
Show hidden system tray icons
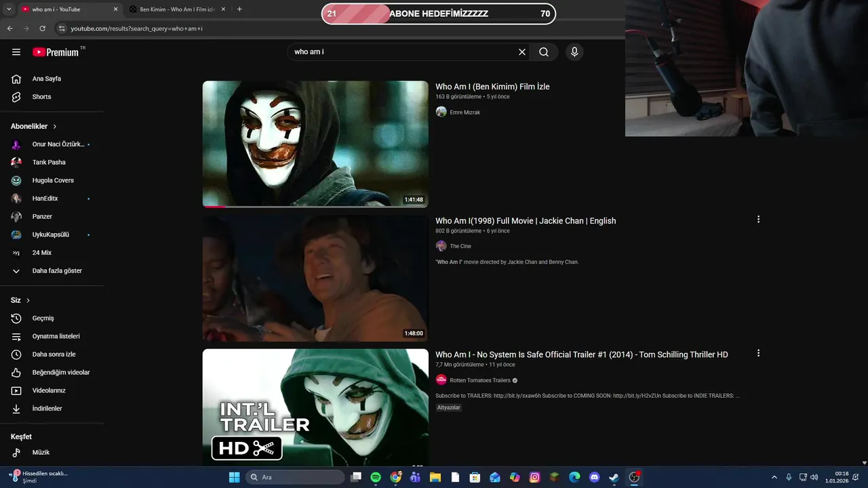(x=774, y=477)
